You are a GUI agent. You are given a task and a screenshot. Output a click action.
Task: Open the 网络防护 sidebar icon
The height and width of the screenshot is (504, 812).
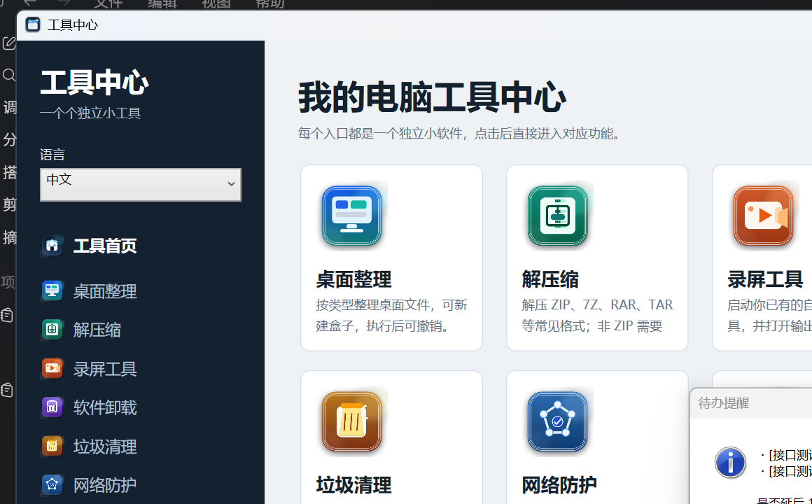pyautogui.click(x=52, y=485)
